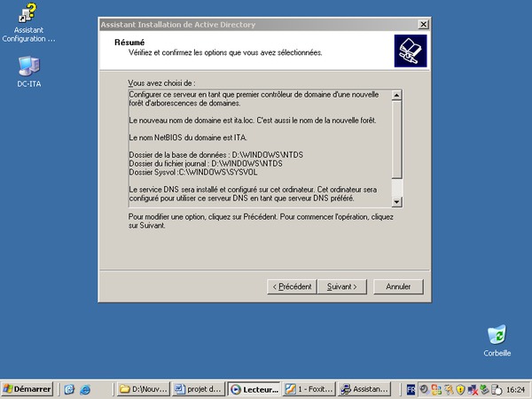Click the Active Directory wizard book logo

tap(411, 51)
